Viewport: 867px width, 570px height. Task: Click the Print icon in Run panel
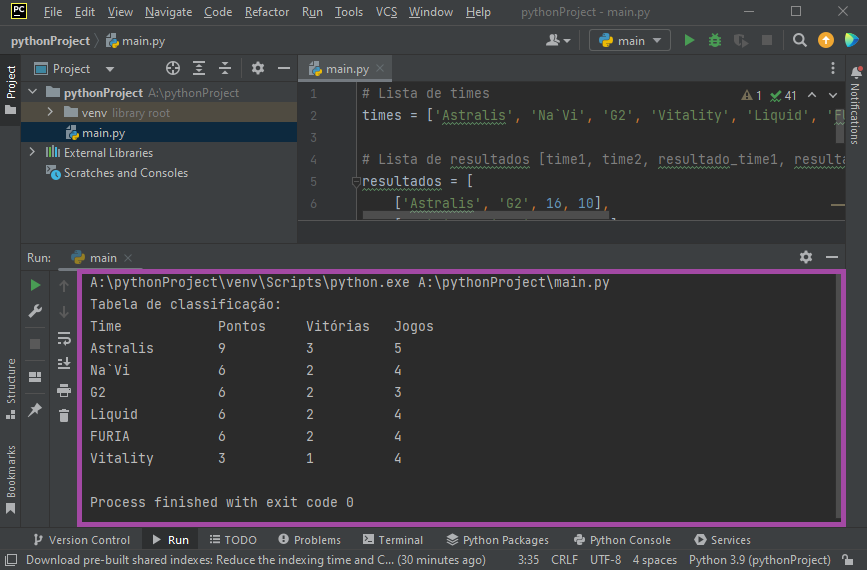(64, 390)
